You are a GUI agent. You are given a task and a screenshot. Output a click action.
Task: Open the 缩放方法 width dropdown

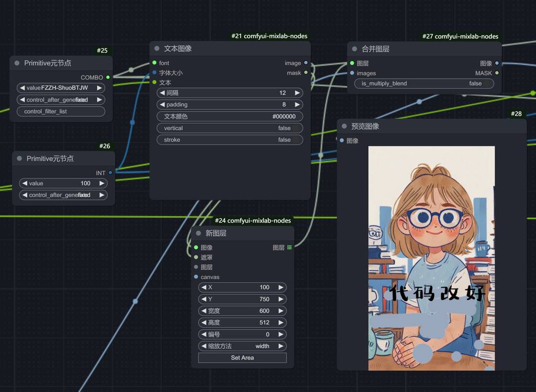242,346
